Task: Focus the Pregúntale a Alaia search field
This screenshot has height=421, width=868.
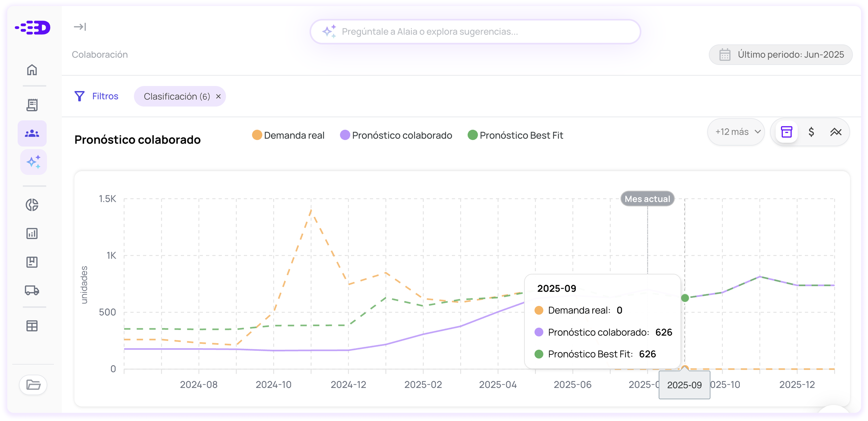Action: (475, 31)
